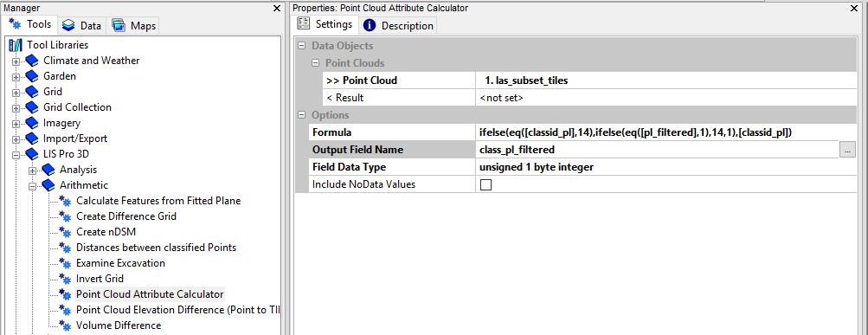Collapse the Data Objects section

point(302,46)
